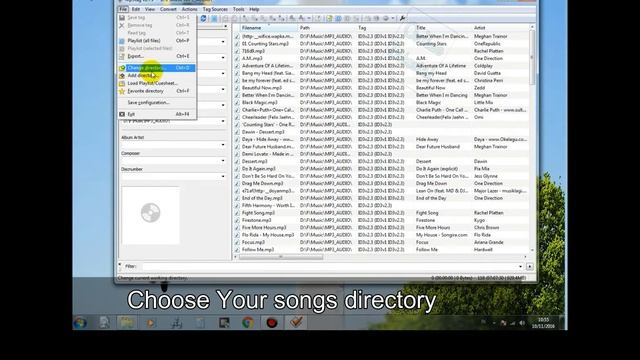Click the file icon of Focus.mp3 row

coord(237,242)
